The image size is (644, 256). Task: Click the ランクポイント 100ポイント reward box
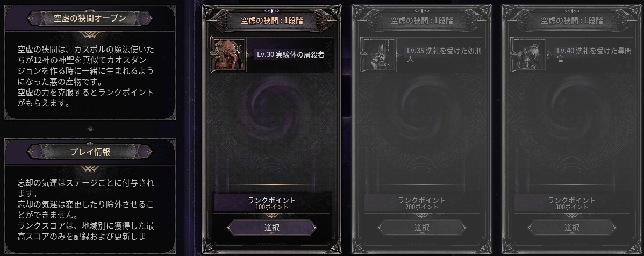point(272,203)
